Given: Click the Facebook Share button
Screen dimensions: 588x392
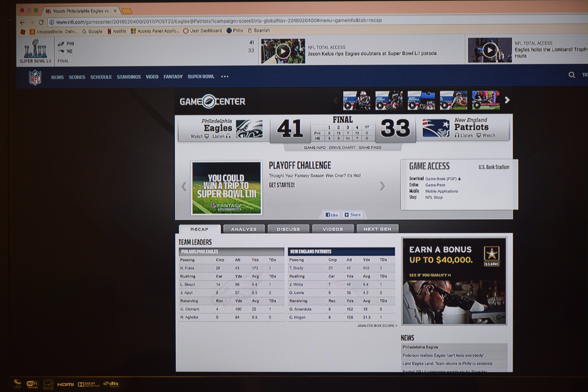Looking at the screenshot, I should tap(352, 215).
